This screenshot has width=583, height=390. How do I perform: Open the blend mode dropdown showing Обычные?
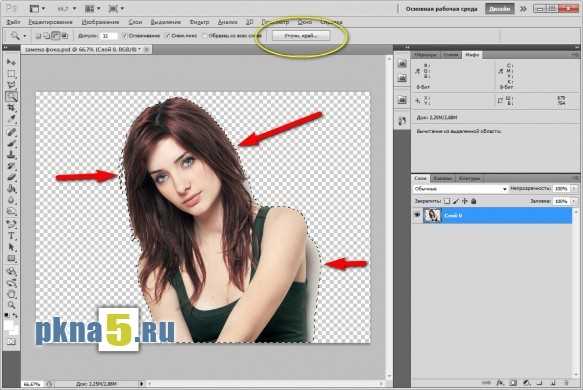(x=460, y=189)
